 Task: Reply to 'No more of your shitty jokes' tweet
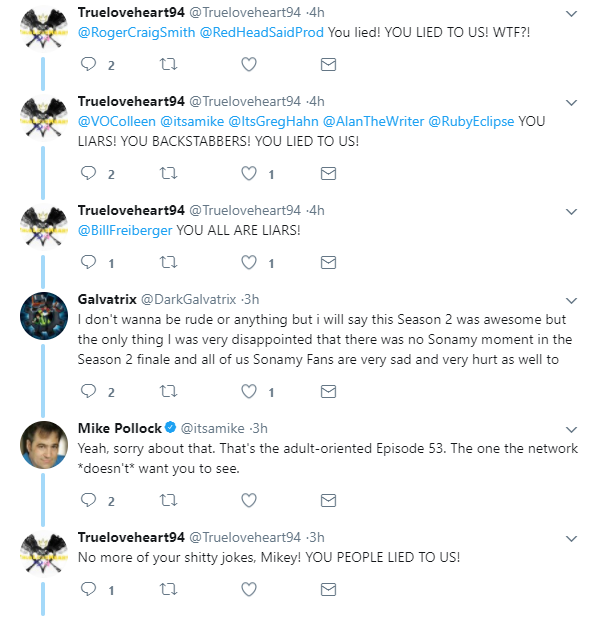tap(89, 589)
